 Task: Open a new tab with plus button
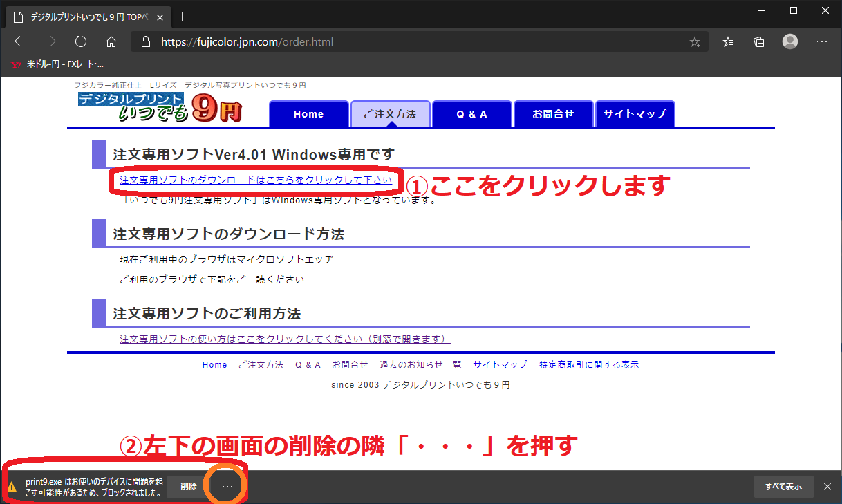point(183,17)
